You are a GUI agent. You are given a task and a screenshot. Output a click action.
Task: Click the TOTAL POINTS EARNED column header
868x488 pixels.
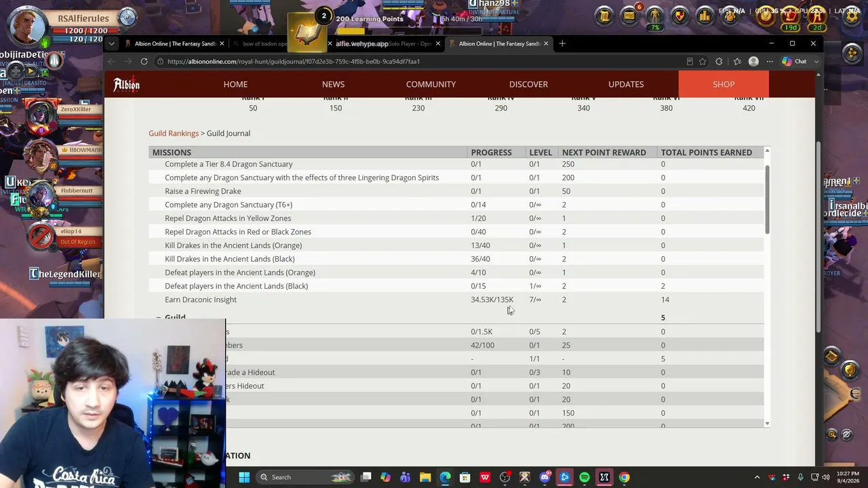pos(707,152)
